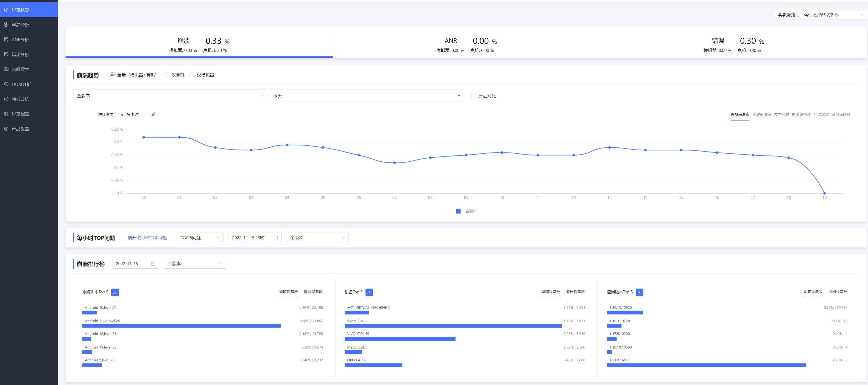Click the 产品设置 sidebar icon
This screenshot has height=385, width=868.
pyautogui.click(x=6, y=129)
